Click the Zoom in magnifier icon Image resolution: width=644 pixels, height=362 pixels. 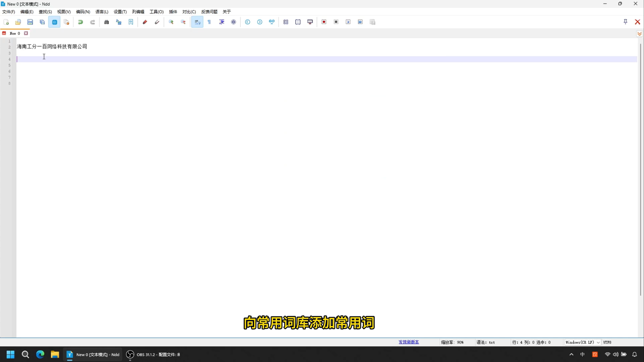[171, 22]
